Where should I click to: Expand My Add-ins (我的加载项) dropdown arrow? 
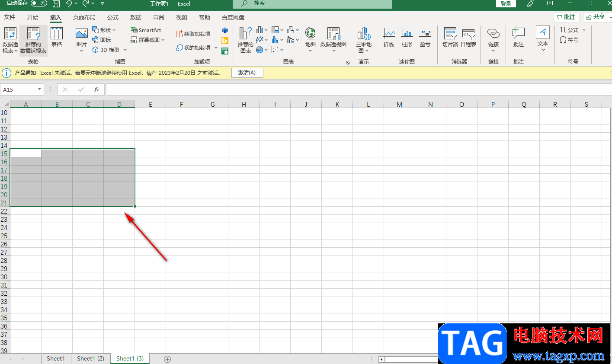coord(216,48)
